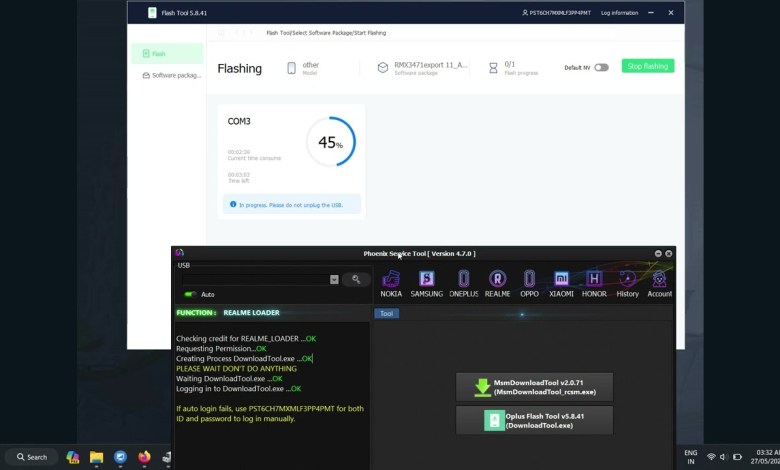Click the 0/1 flash progress counter
Screen dimensions: 780x470
509,64
